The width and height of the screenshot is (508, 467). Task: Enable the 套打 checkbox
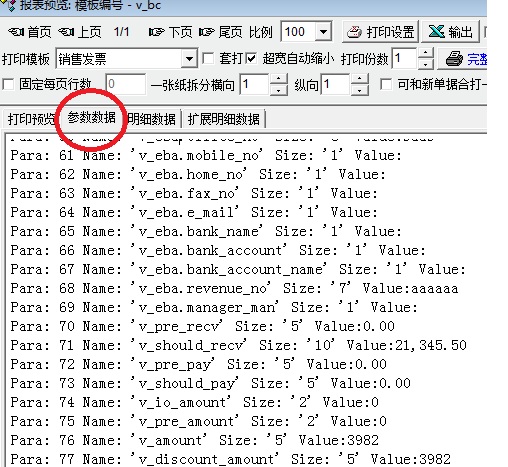[x=208, y=59]
